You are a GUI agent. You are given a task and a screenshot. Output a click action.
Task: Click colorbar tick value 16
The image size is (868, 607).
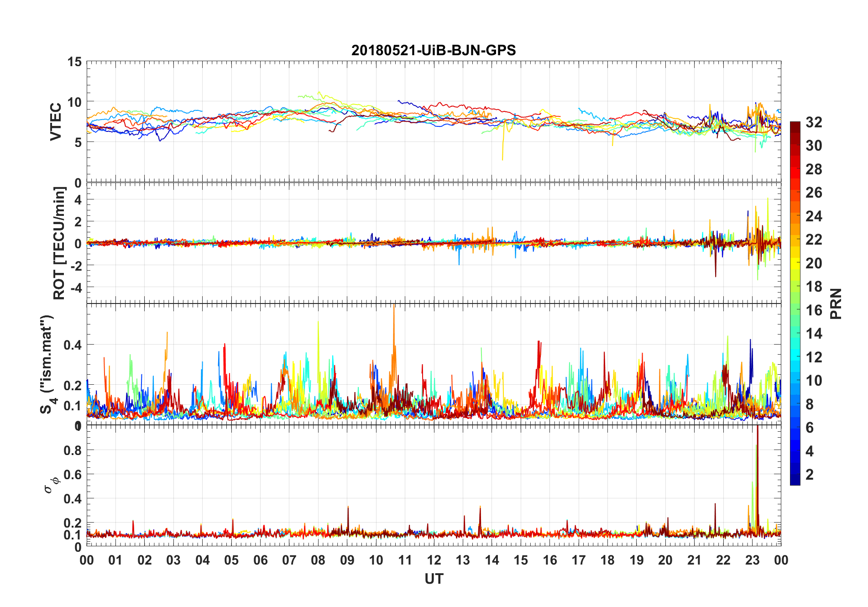click(814, 310)
